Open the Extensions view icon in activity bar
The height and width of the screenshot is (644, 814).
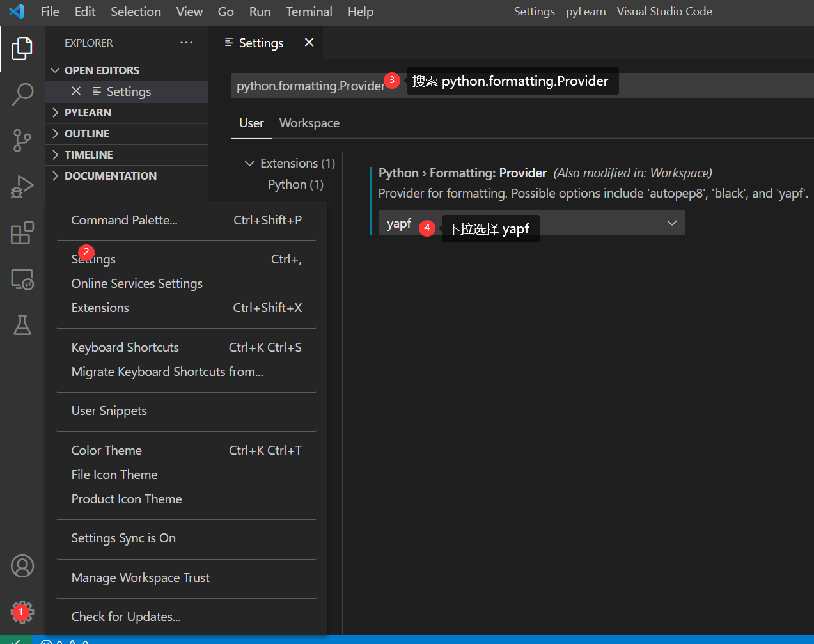[22, 233]
